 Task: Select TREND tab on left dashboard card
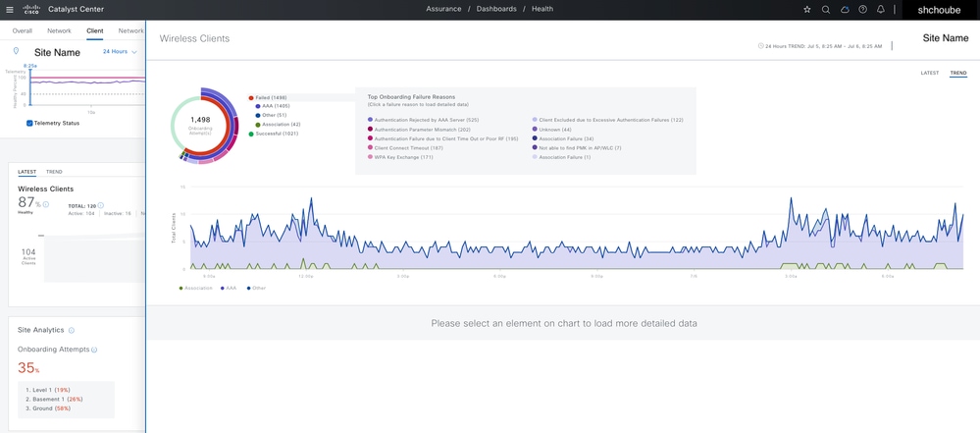point(54,172)
